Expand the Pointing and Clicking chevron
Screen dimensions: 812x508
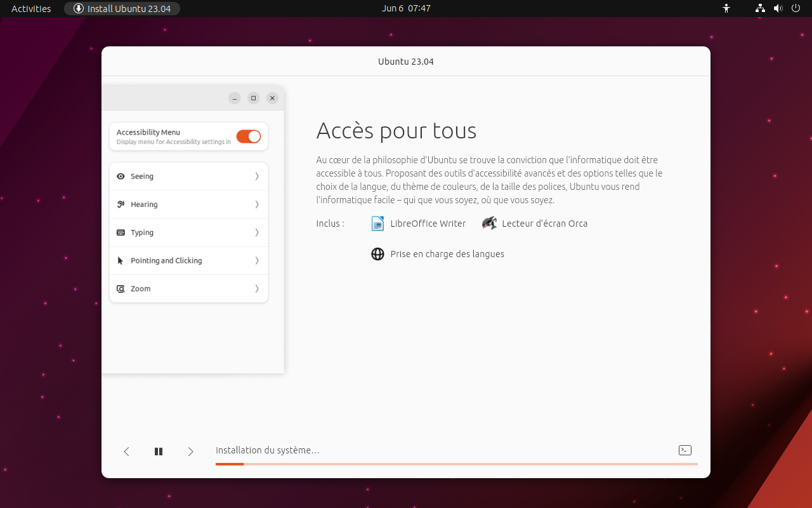click(x=257, y=260)
